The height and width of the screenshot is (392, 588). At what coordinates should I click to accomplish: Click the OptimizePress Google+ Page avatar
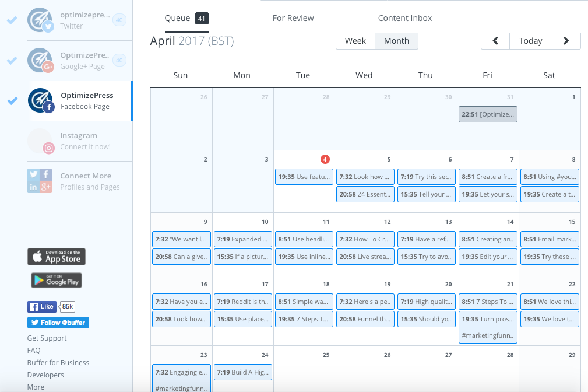click(x=40, y=60)
